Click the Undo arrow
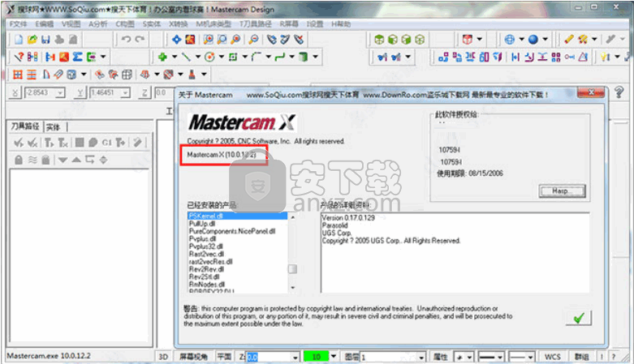 (x=127, y=39)
